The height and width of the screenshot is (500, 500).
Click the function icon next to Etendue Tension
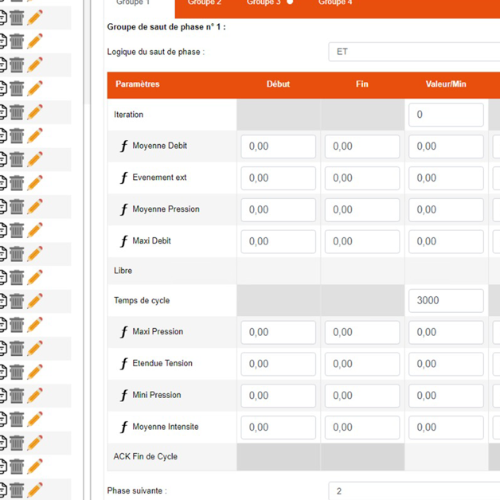[124, 364]
